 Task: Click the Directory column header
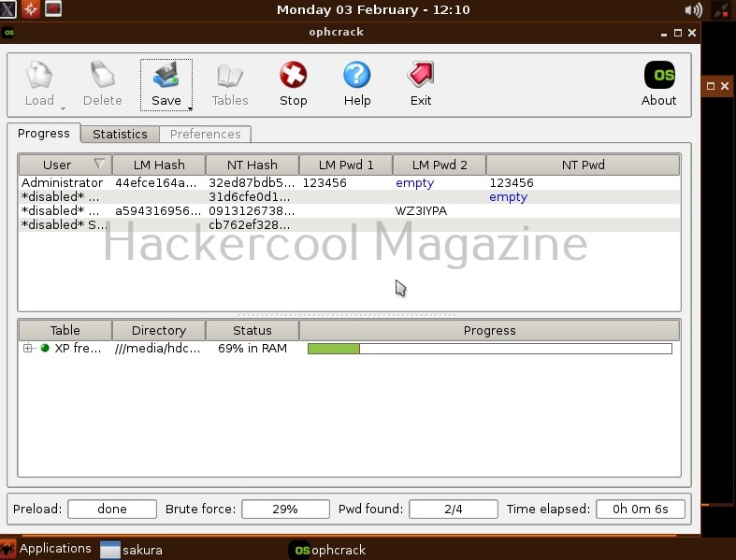(x=159, y=330)
